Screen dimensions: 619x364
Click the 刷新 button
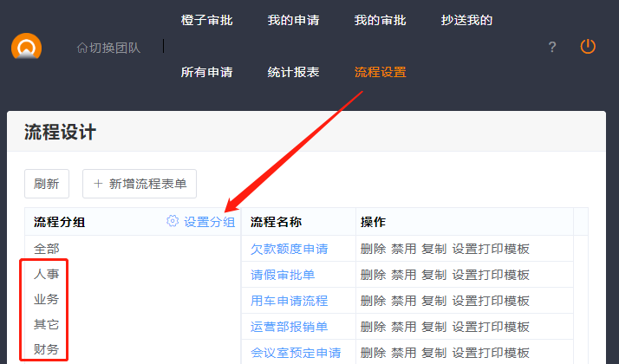point(46,184)
